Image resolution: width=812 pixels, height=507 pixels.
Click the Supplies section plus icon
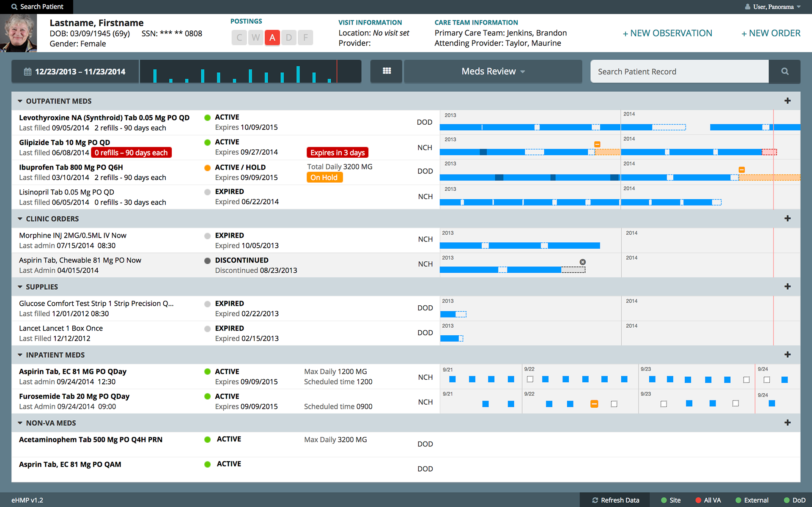click(x=787, y=287)
